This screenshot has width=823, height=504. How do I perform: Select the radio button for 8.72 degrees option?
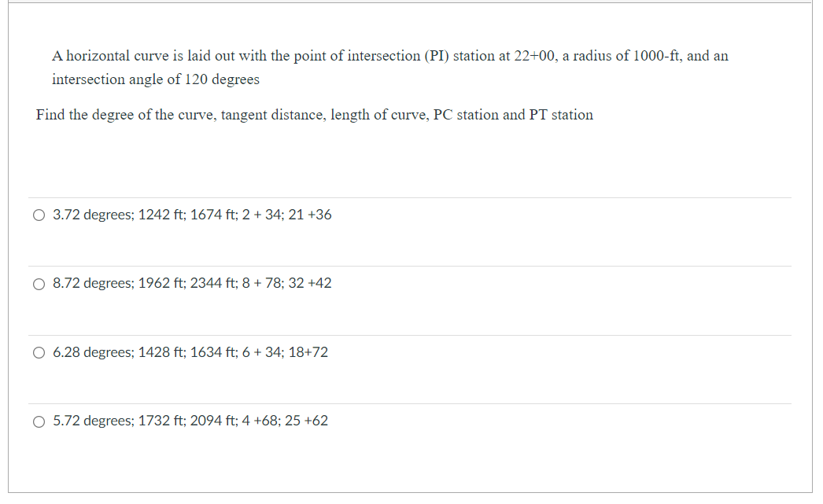pos(39,284)
